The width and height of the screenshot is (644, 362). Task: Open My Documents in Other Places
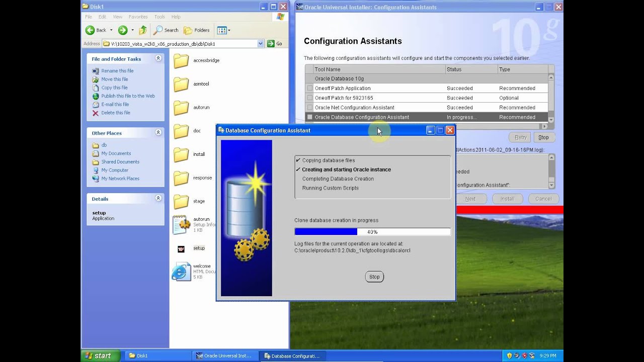(116, 153)
